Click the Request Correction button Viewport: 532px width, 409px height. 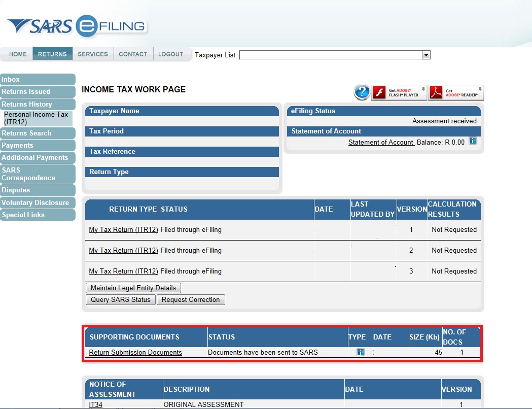point(190,300)
